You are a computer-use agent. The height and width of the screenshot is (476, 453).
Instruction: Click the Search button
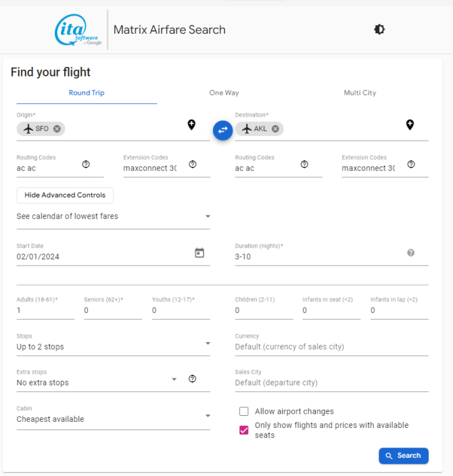tap(404, 456)
